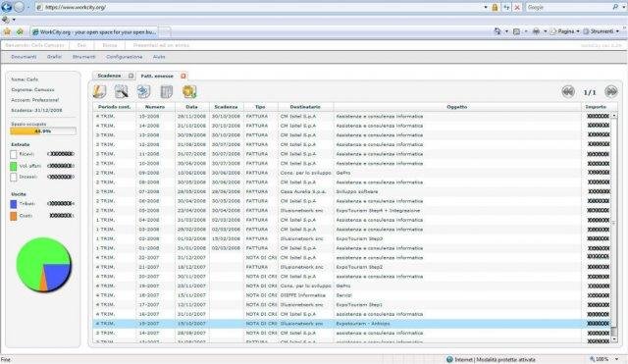Click the add to favorites icon beside the star
The width and height of the screenshot is (628, 364).
coord(20,31)
